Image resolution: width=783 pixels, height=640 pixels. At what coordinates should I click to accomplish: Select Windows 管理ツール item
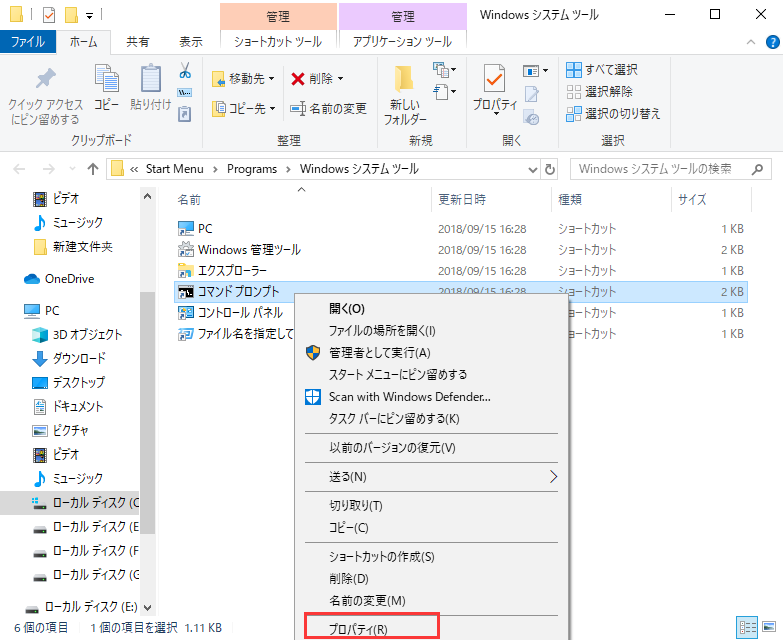pos(460,250)
